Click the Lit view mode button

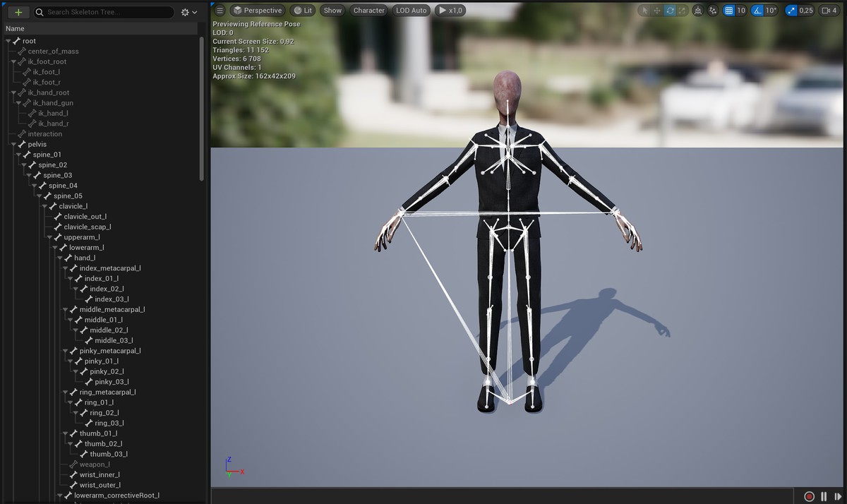pos(302,10)
